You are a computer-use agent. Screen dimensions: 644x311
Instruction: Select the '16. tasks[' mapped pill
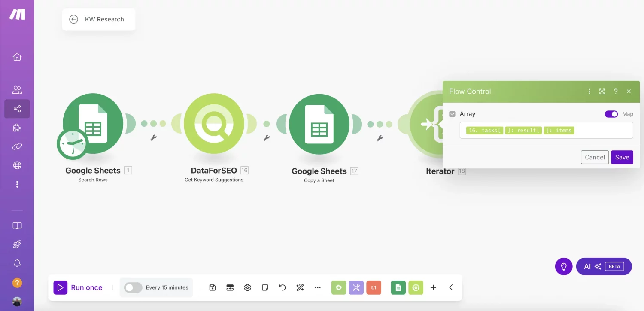pos(485,130)
